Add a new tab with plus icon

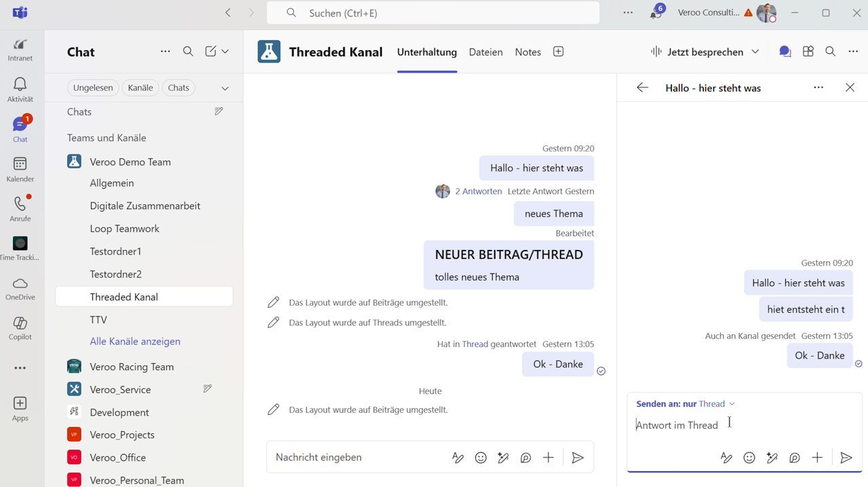[x=558, y=52]
